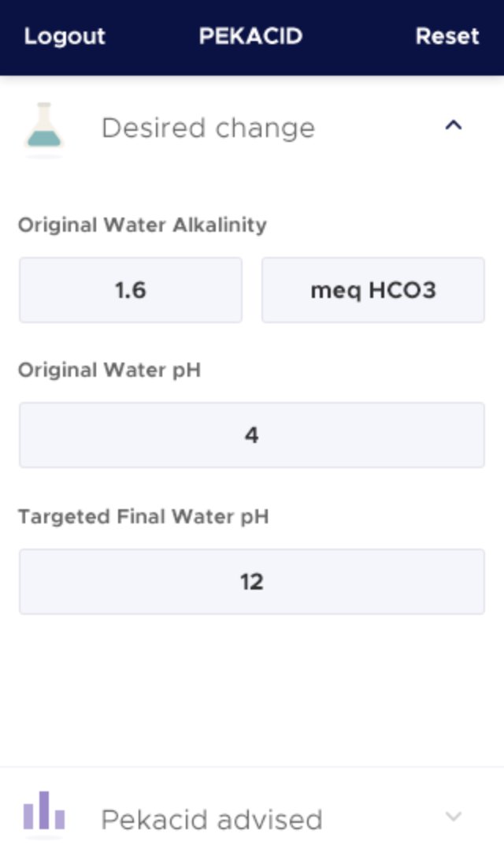Click the Original Water Alkalinity label
Image resolution: width=504 pixels, height=867 pixels.
point(142,225)
